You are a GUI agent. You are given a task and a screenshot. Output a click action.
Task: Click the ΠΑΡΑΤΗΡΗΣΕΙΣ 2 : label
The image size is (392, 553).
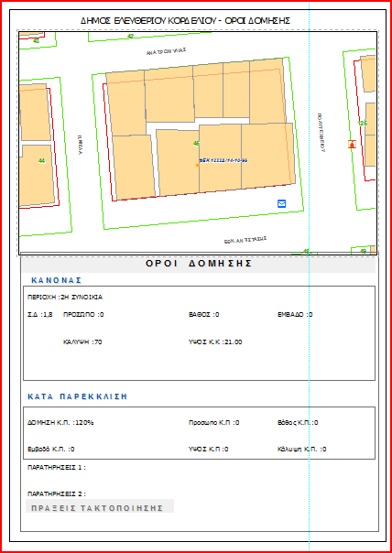coord(57,494)
